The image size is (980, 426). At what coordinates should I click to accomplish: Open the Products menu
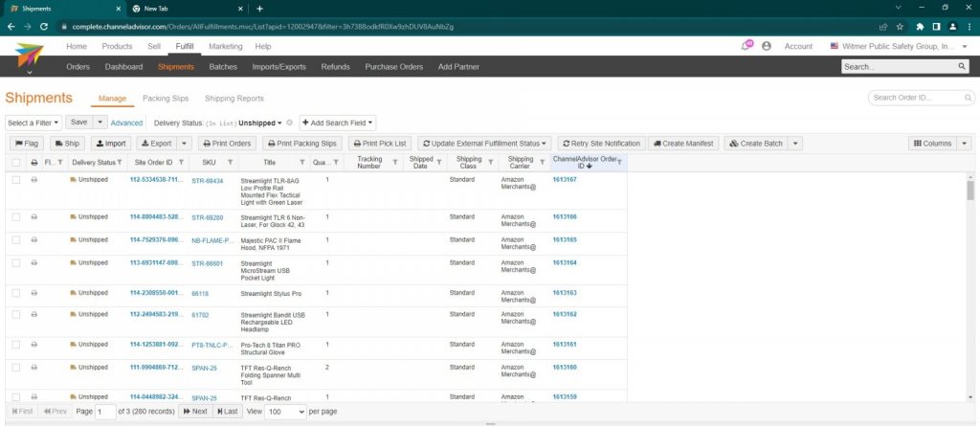pos(117,46)
